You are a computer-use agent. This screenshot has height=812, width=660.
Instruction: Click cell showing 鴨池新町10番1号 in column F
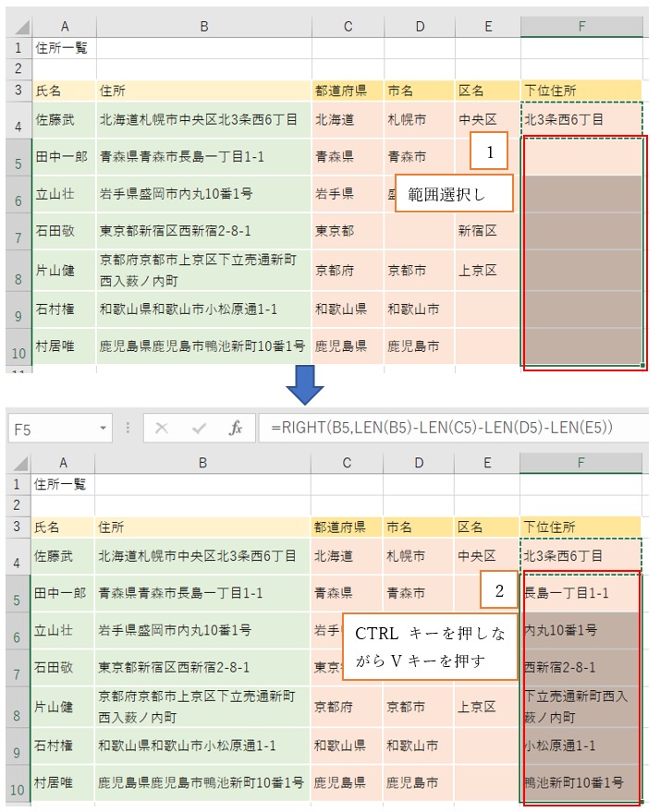tap(581, 783)
